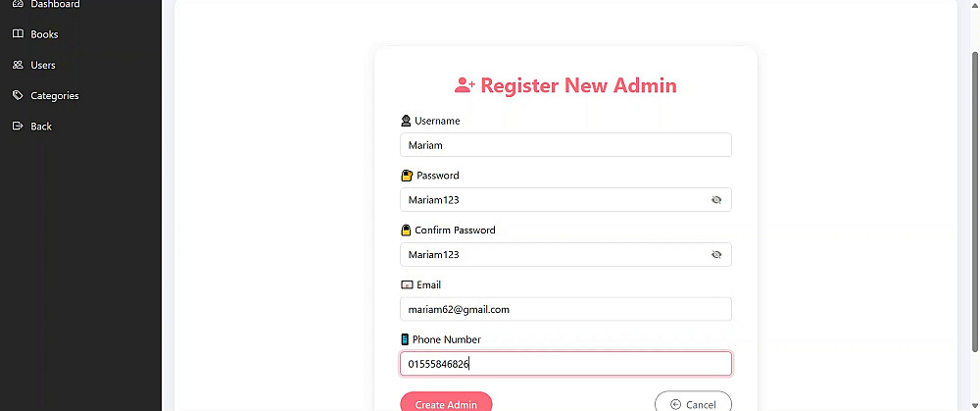Viewport: 980px width, 411px height.
Task: Cancel the admin registration
Action: (x=693, y=401)
